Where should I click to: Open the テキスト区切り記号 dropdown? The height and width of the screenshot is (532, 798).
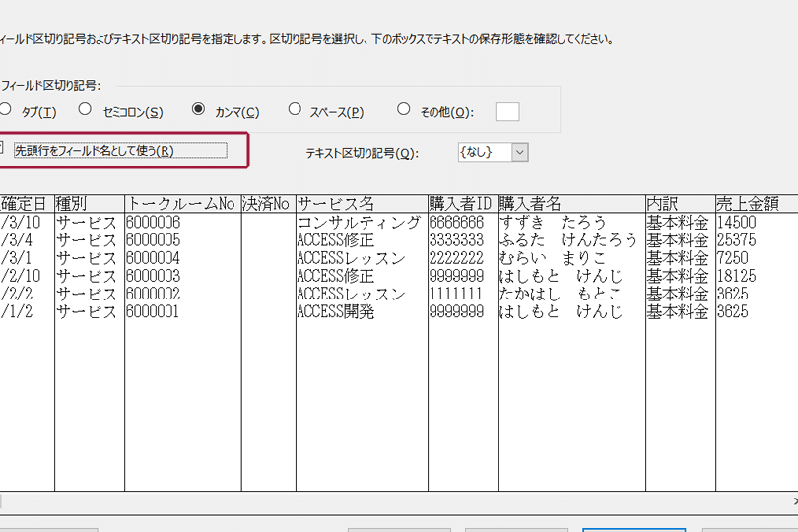(x=520, y=152)
